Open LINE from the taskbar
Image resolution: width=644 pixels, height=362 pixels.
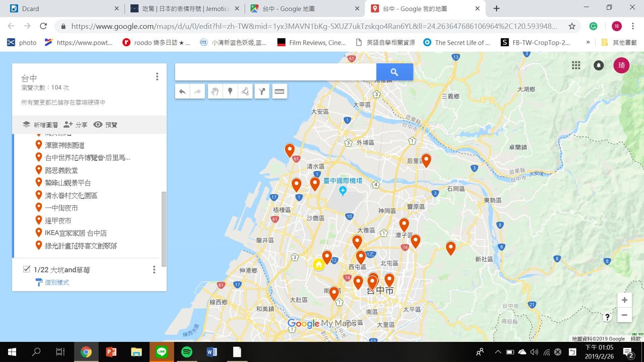click(x=162, y=352)
